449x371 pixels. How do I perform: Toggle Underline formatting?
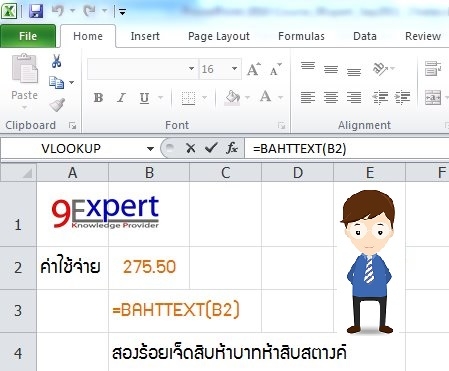click(x=144, y=98)
